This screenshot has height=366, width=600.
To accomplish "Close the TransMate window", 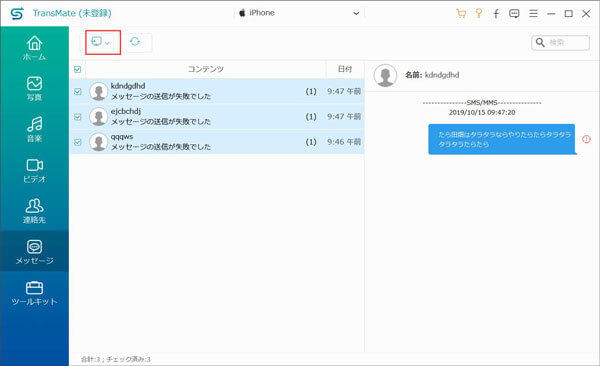I will [586, 14].
